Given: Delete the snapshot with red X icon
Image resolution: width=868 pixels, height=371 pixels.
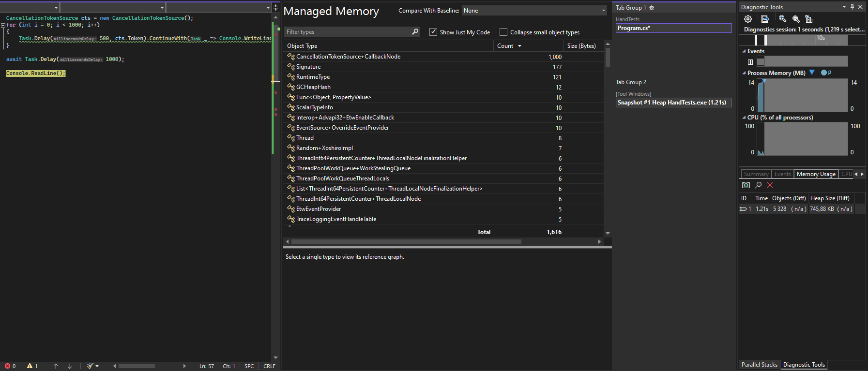Looking at the screenshot, I should click(x=770, y=185).
